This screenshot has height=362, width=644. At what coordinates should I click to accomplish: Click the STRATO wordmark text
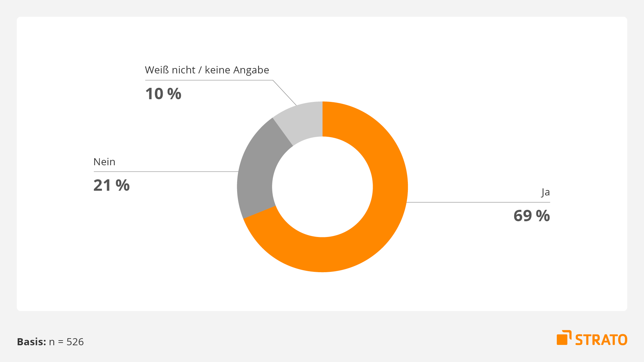pos(601,340)
